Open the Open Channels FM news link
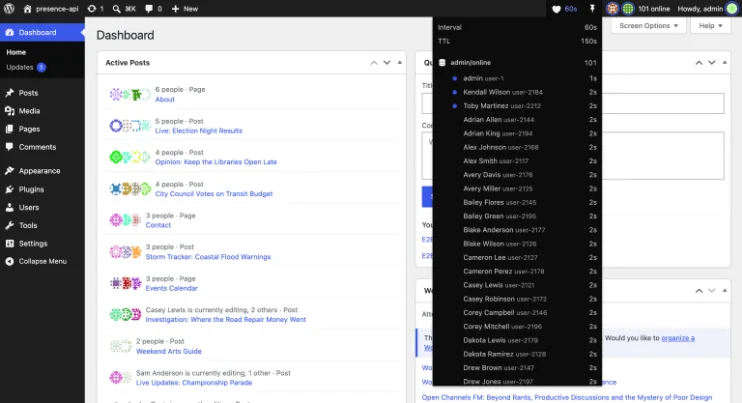Viewport: 742px width, 403px height. click(567, 397)
